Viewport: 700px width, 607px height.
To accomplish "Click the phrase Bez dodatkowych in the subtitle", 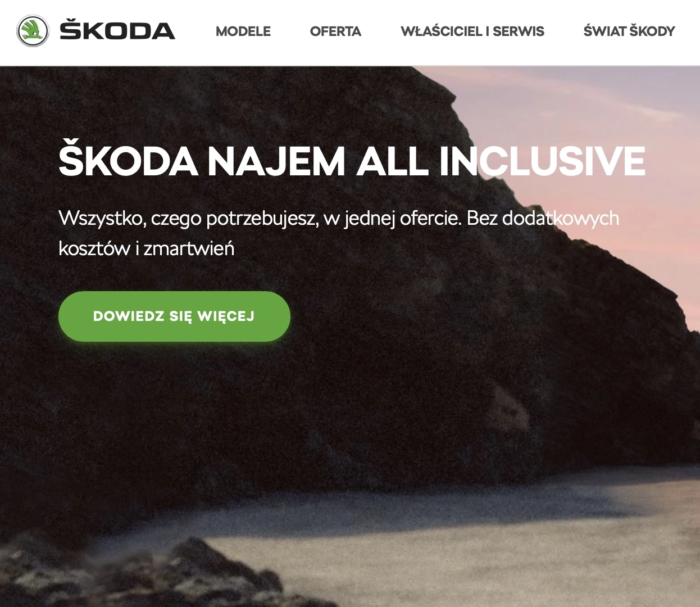I will click(x=543, y=218).
